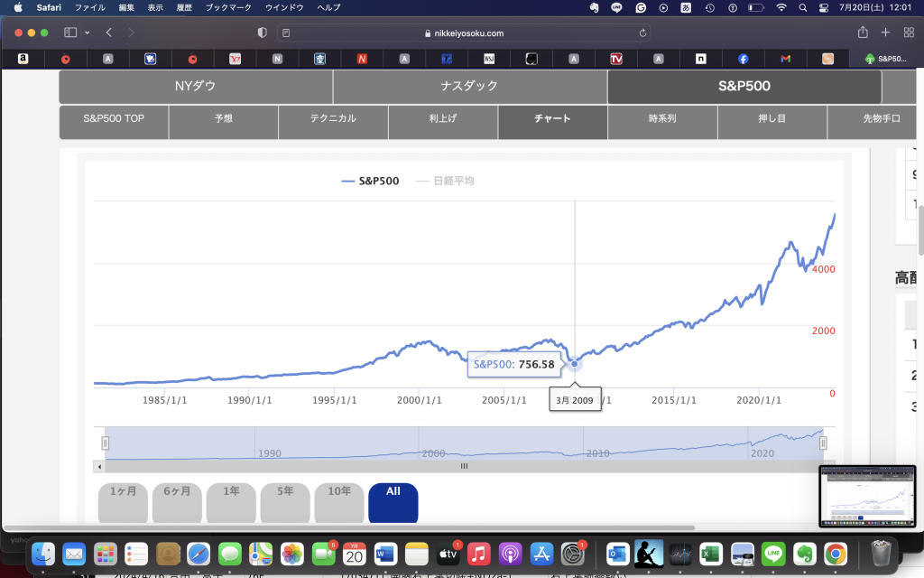Image resolution: width=924 pixels, height=578 pixels.
Task: Click the reload page icon in address bar
Action: coord(642,33)
